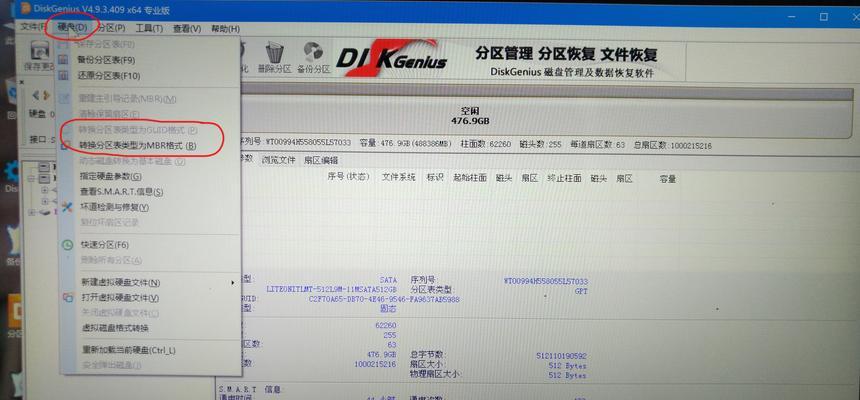860x400 pixels.
Task: Click the 分区表类型 label
Action: point(432,289)
